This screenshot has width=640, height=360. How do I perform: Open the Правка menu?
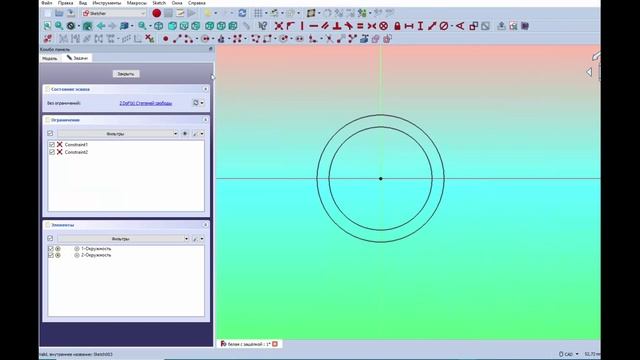coord(65,3)
